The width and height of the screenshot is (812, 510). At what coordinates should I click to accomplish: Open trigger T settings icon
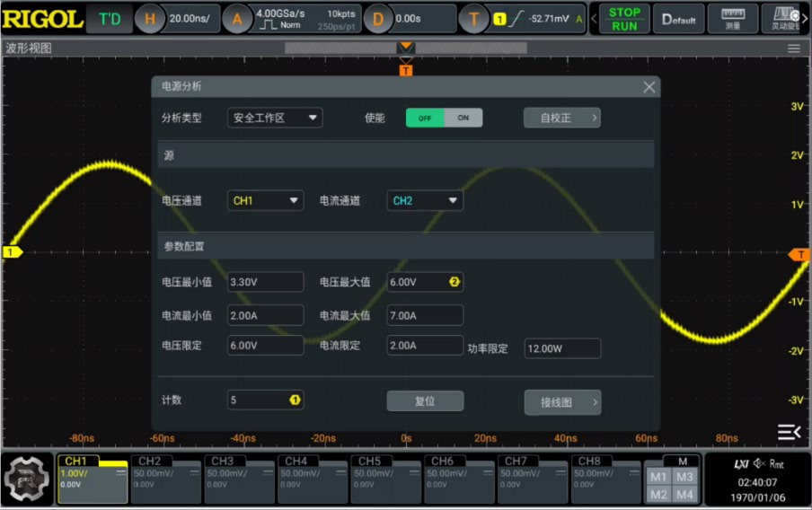[473, 19]
